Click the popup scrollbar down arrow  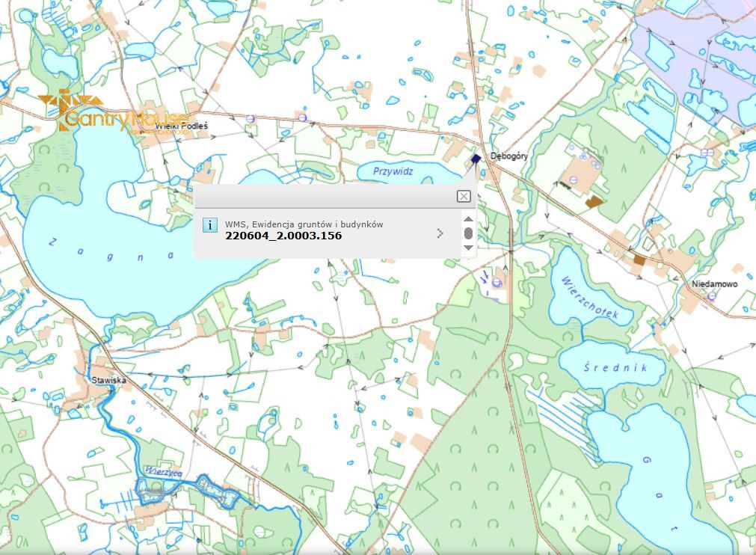coord(468,248)
